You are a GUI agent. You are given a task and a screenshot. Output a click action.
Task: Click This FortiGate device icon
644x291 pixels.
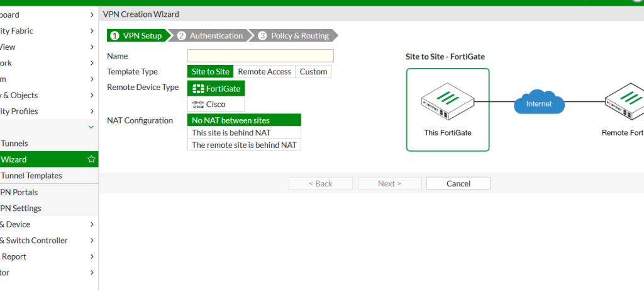coord(448,101)
